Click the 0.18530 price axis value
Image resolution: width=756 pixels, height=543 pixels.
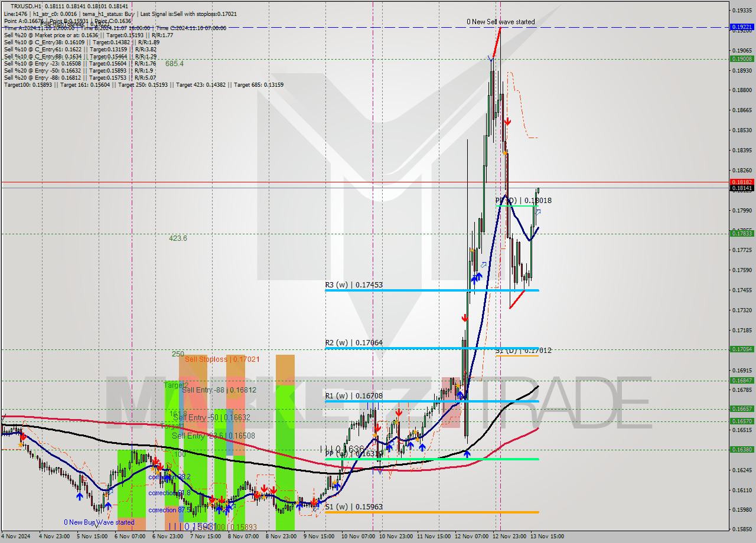pos(742,130)
